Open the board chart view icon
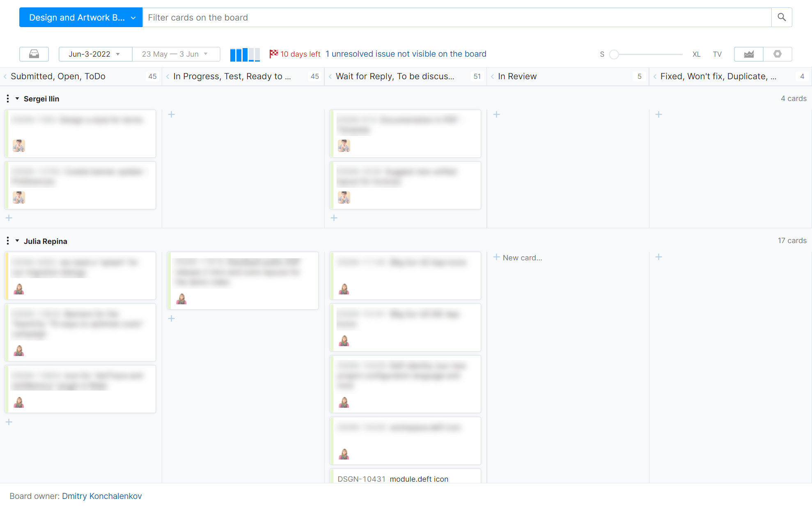Screen dimensions: 812x517 pos(748,54)
